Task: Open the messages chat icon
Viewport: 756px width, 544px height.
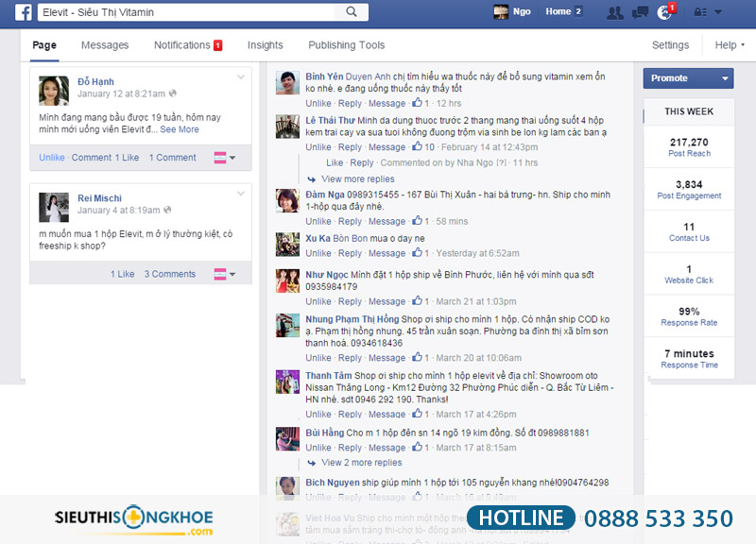Action: point(640,12)
